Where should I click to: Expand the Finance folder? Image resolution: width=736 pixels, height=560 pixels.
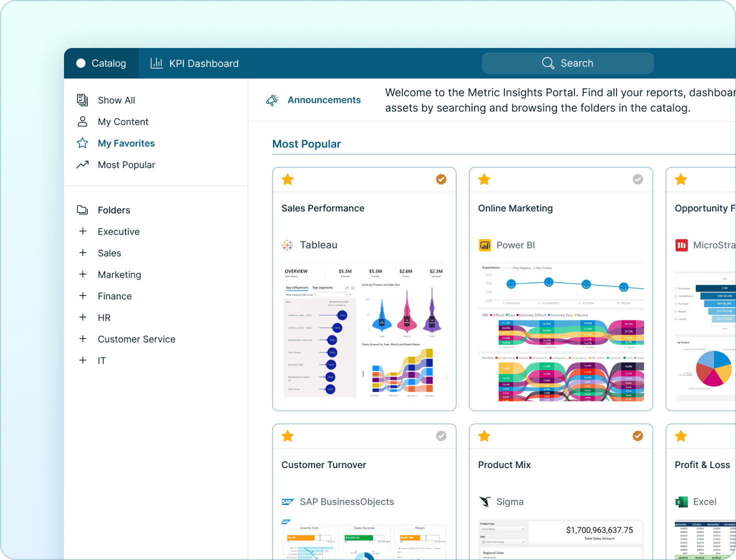(83, 295)
